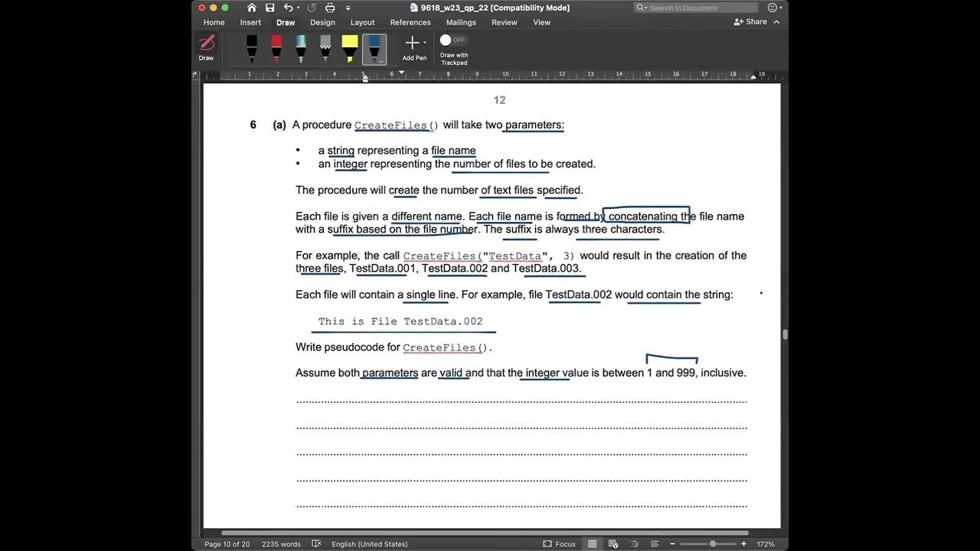Select the red pen
This screenshot has width=980, height=551.
tap(276, 49)
